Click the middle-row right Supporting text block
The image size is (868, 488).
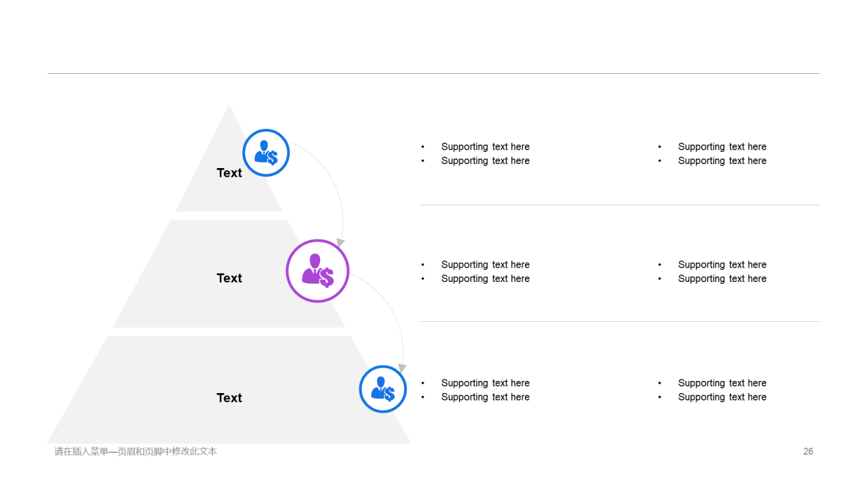pos(712,272)
